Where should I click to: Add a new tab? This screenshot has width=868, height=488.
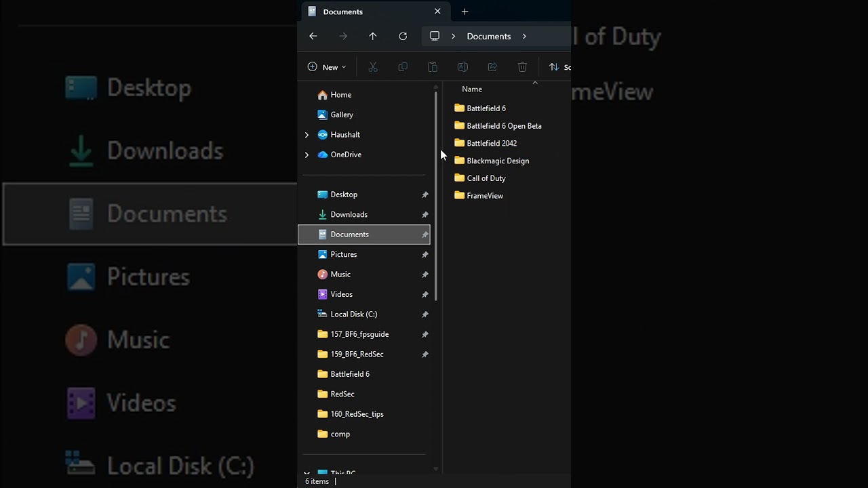(x=465, y=12)
